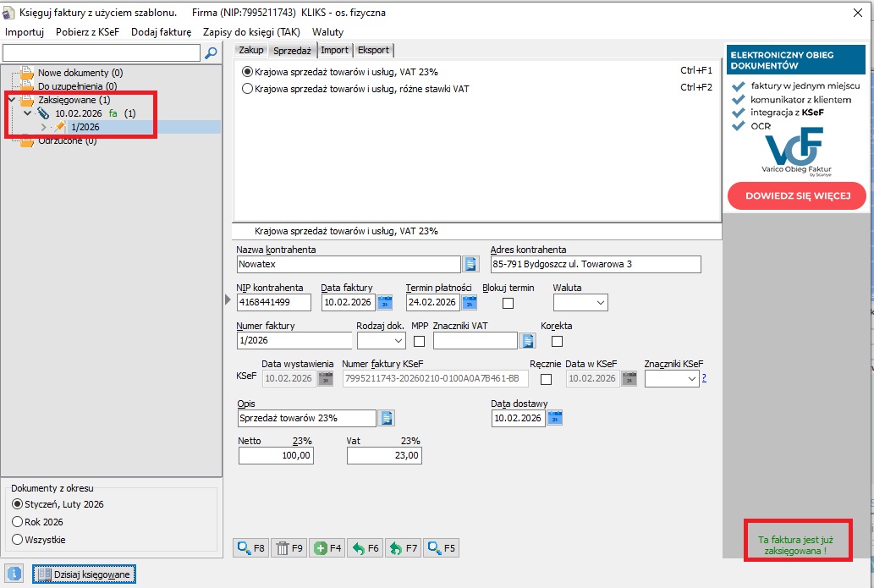Click the list icon next to the Opis field

387,418
